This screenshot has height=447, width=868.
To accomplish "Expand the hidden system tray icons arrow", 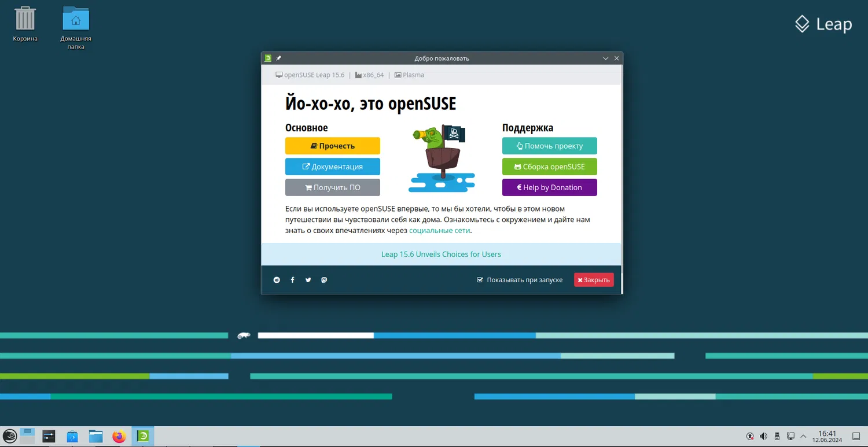I will 803,436.
